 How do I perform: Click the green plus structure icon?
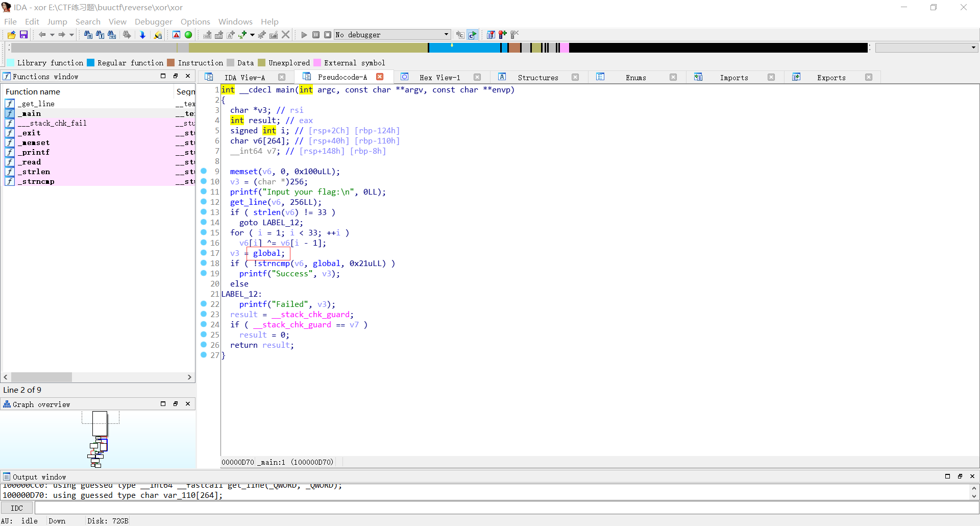[x=242, y=35]
